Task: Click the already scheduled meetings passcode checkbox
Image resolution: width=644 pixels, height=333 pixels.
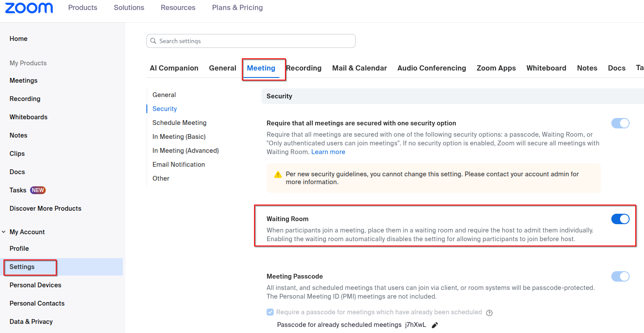Action: pyautogui.click(x=270, y=312)
